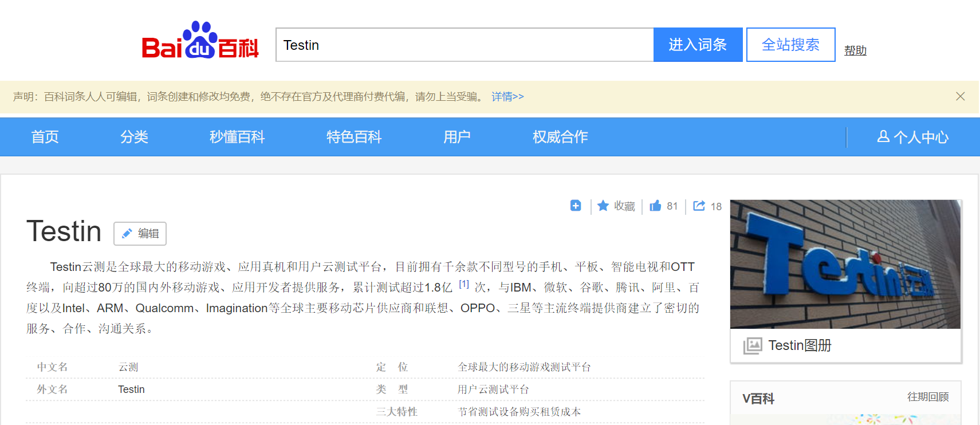Open the Testin building sign photo

point(845,264)
